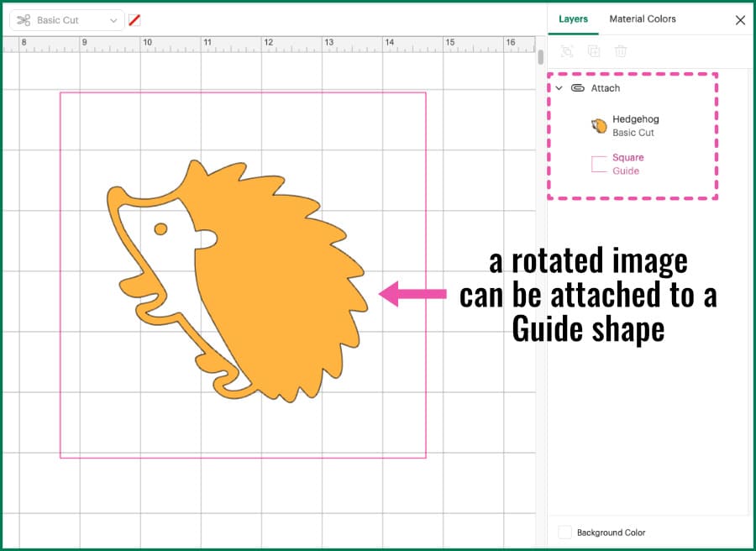
Task: Switch to the Layers tab
Action: tap(573, 18)
